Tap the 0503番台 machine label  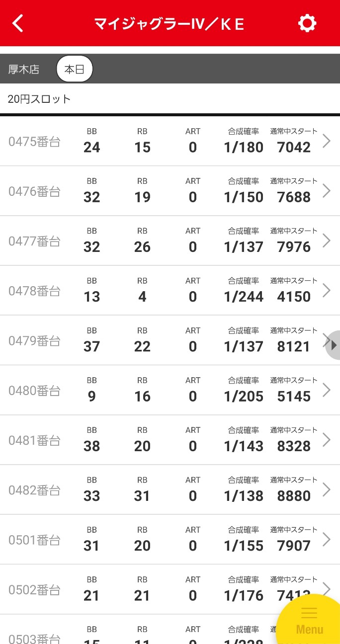(34, 638)
